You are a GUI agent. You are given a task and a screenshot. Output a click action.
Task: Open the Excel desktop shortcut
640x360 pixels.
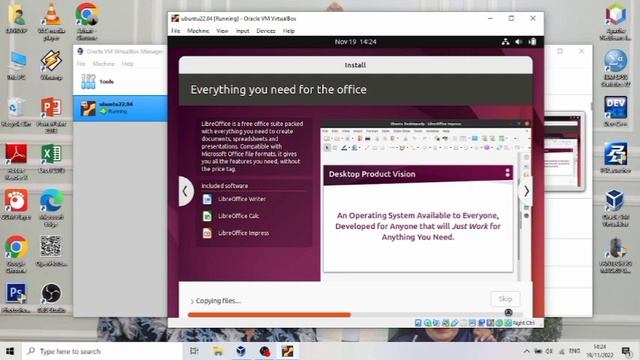coord(51,158)
